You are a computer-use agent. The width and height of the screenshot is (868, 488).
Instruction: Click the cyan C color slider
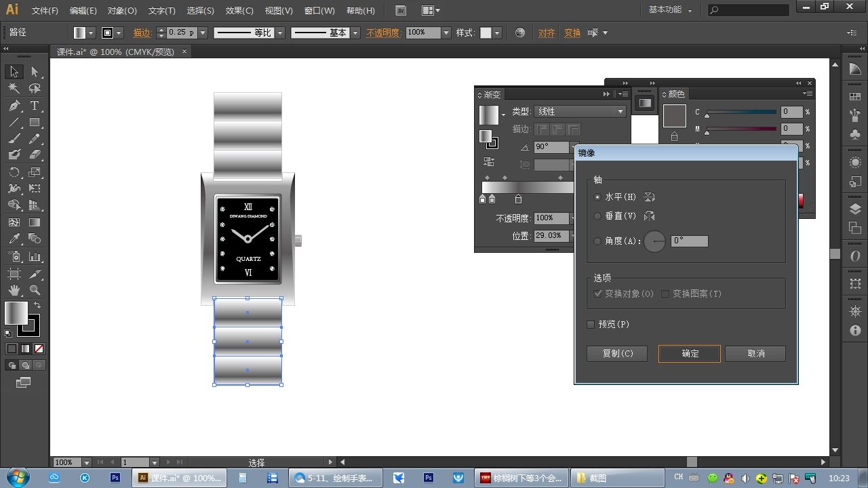[x=741, y=112]
